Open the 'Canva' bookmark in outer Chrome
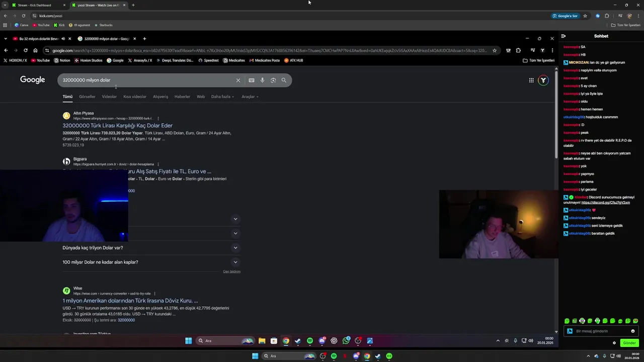 pos(22,25)
